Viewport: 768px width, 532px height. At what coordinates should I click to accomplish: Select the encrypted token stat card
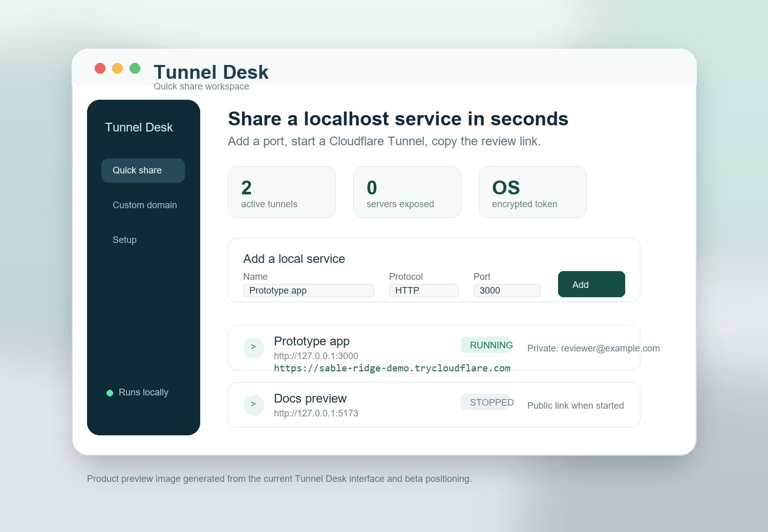click(532, 192)
